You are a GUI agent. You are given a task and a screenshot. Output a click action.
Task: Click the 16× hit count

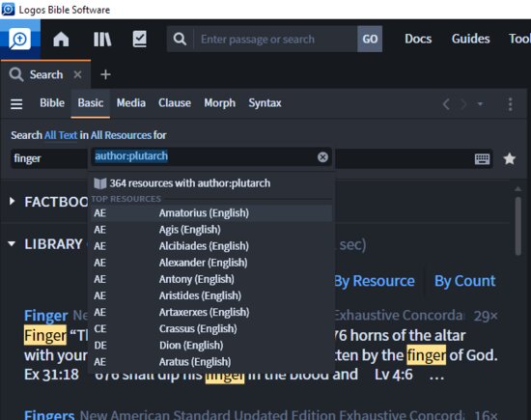[x=486, y=415]
